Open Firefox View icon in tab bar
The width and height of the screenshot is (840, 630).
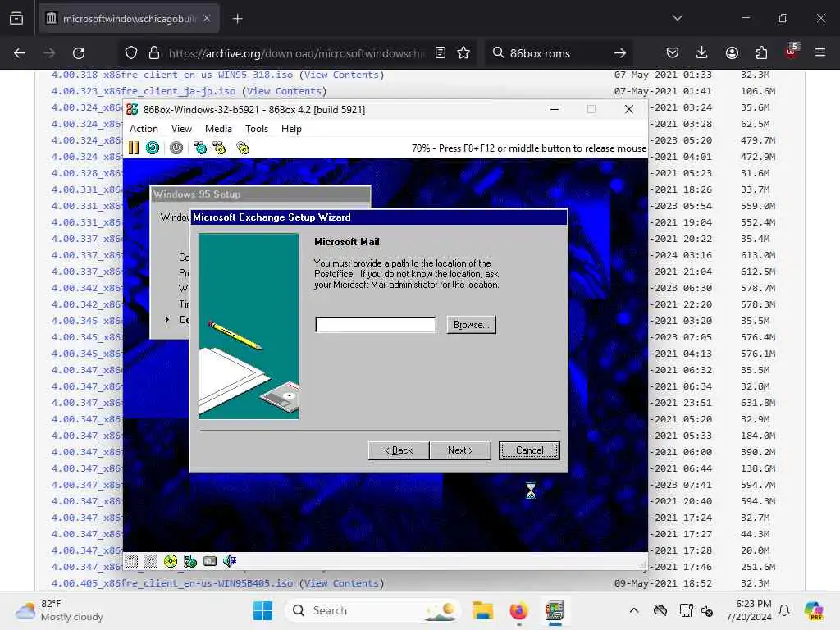point(16,19)
